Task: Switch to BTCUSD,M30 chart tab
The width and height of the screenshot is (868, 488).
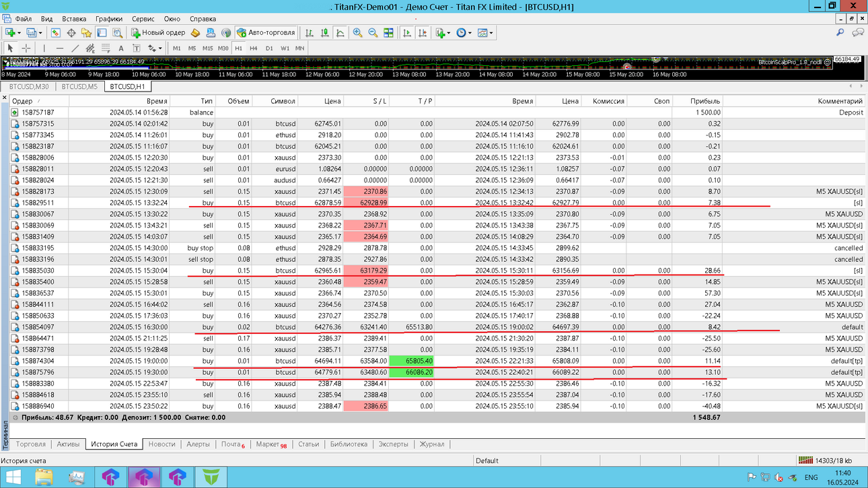Action: click(28, 86)
